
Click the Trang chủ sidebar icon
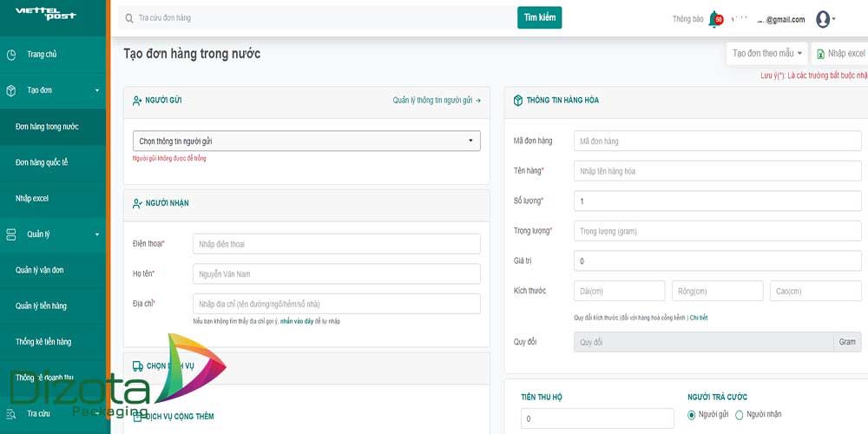click(x=11, y=55)
